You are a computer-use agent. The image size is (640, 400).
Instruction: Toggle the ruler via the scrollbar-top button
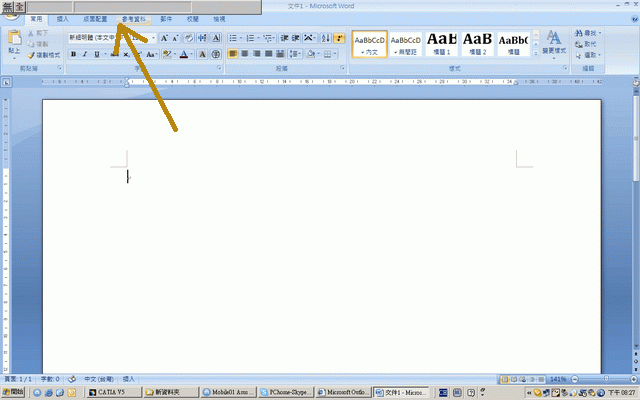tap(636, 82)
